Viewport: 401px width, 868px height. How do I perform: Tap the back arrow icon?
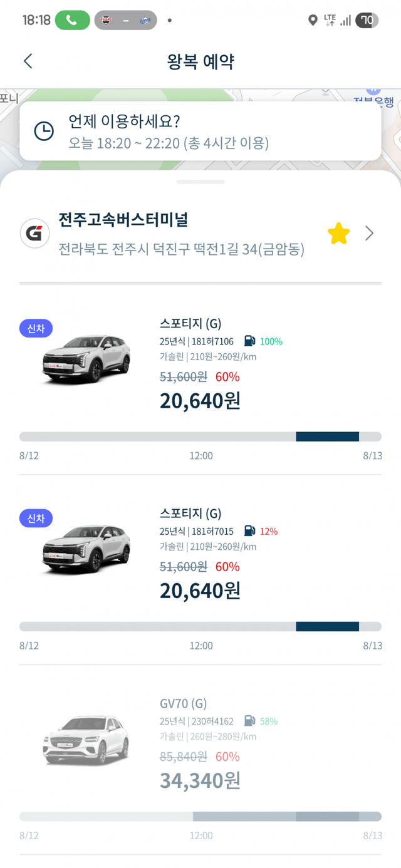[x=28, y=61]
